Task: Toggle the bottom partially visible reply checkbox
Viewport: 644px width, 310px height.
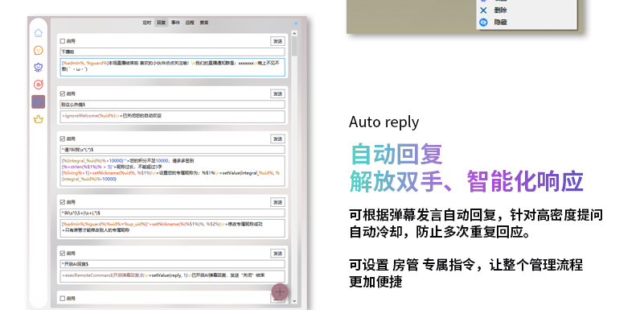Action: [63, 299]
